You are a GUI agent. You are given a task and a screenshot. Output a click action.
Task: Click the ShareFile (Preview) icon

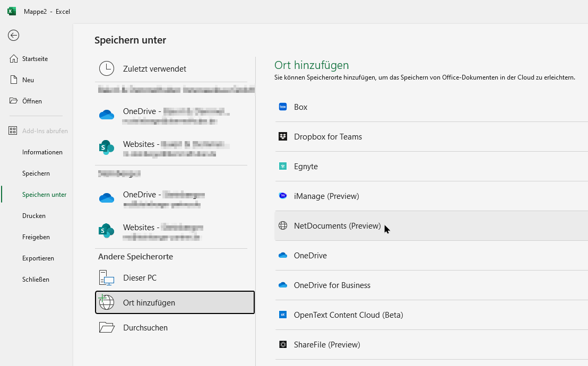coord(283,345)
